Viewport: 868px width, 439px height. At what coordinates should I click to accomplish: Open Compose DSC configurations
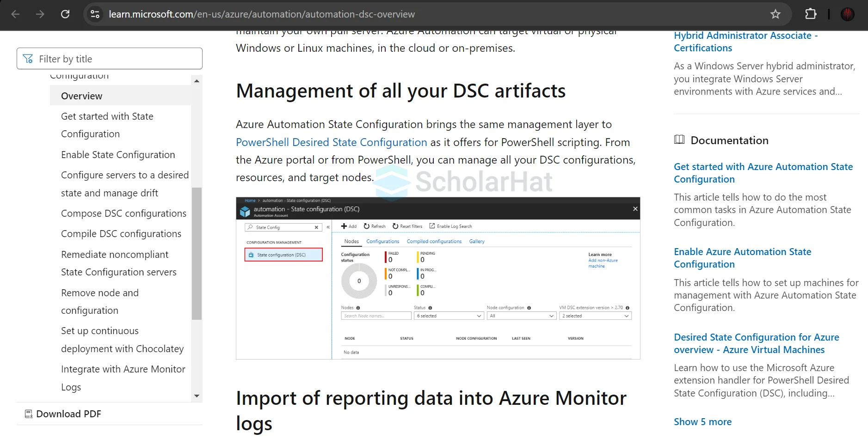coord(123,213)
